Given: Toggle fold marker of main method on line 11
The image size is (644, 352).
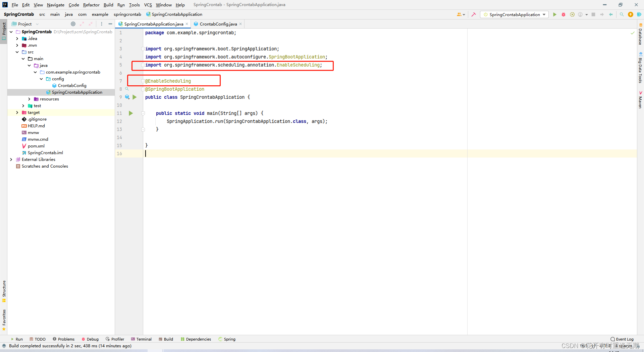Looking at the screenshot, I should pyautogui.click(x=143, y=113).
